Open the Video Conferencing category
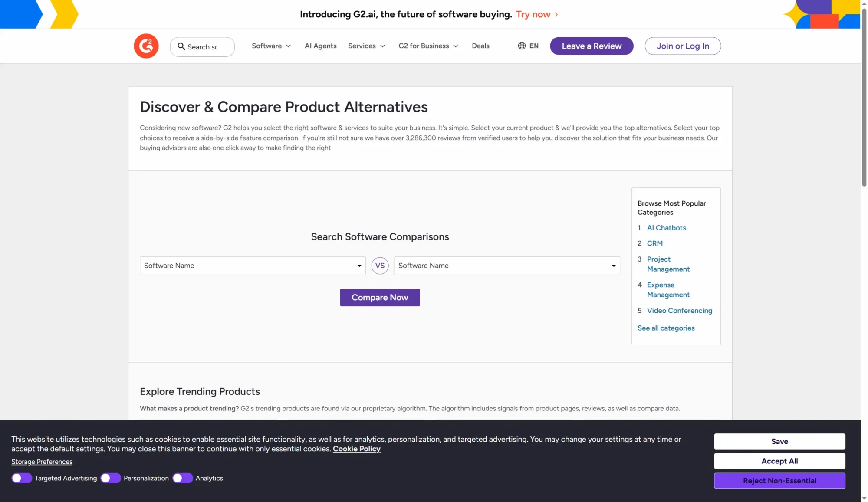The width and height of the screenshot is (868, 502). coord(679,311)
